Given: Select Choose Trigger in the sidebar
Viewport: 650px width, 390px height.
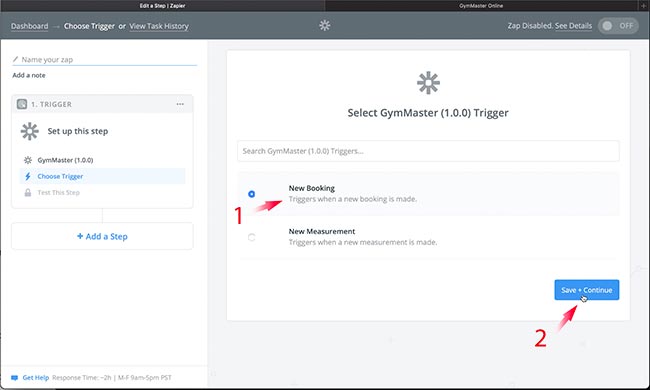Looking at the screenshot, I should 102,176.
